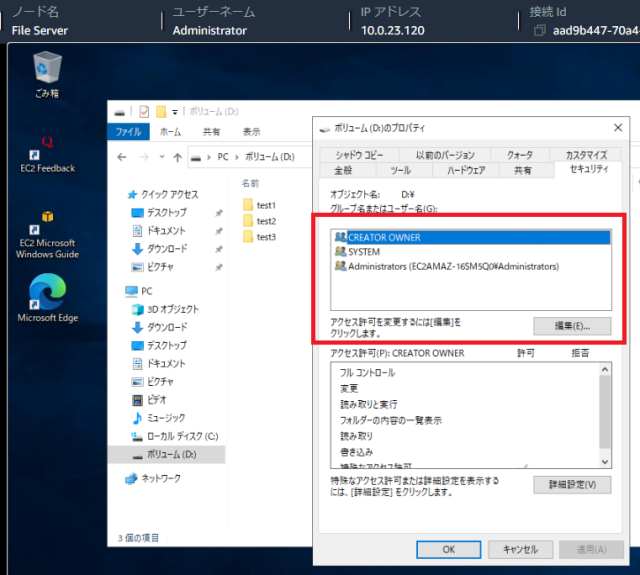Open the EC2 Microsoft Windows Guide shortcut
This screenshot has width=640, height=575.
[x=47, y=235]
